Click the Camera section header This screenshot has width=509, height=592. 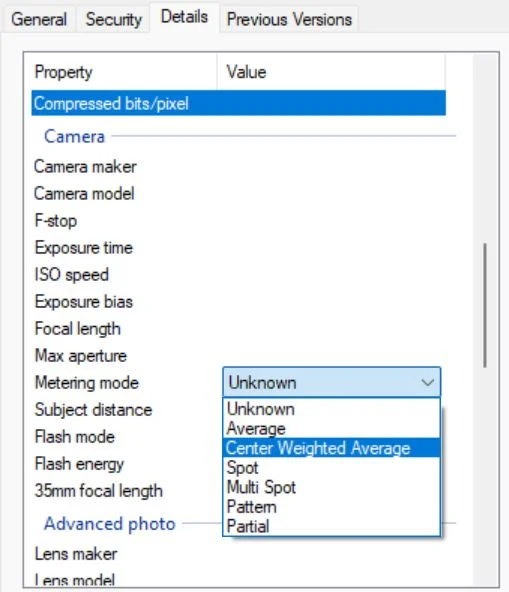pos(74,136)
